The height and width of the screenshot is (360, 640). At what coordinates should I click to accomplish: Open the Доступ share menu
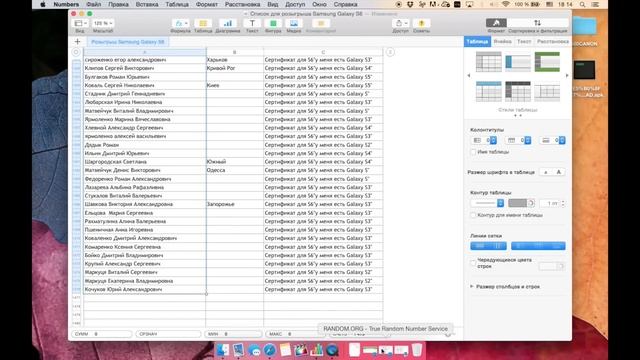pos(400,24)
